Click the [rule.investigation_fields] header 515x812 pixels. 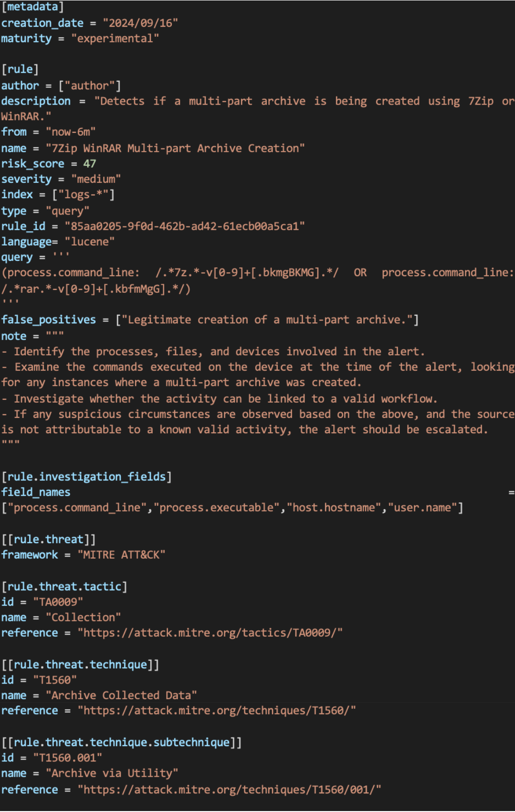(x=86, y=477)
